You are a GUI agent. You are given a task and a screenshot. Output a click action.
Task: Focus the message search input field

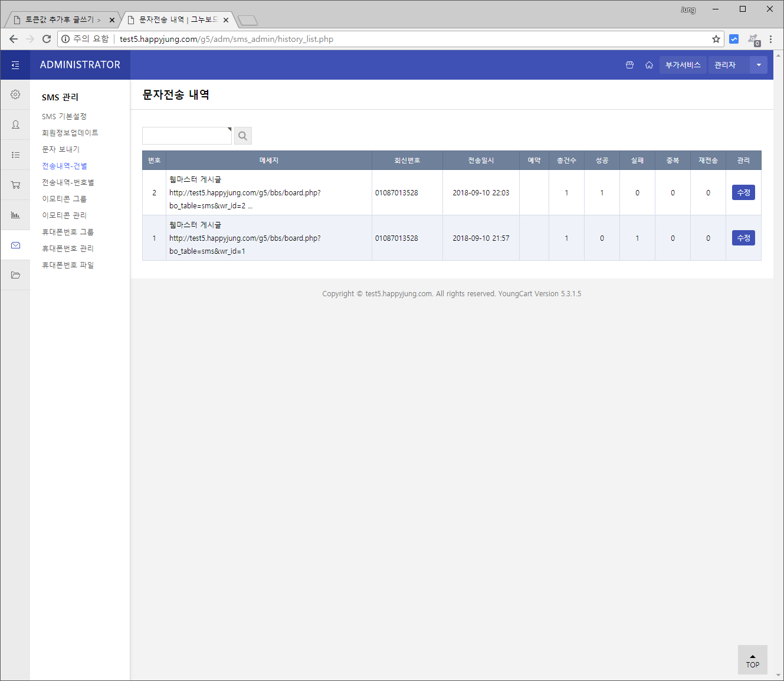[x=187, y=136]
